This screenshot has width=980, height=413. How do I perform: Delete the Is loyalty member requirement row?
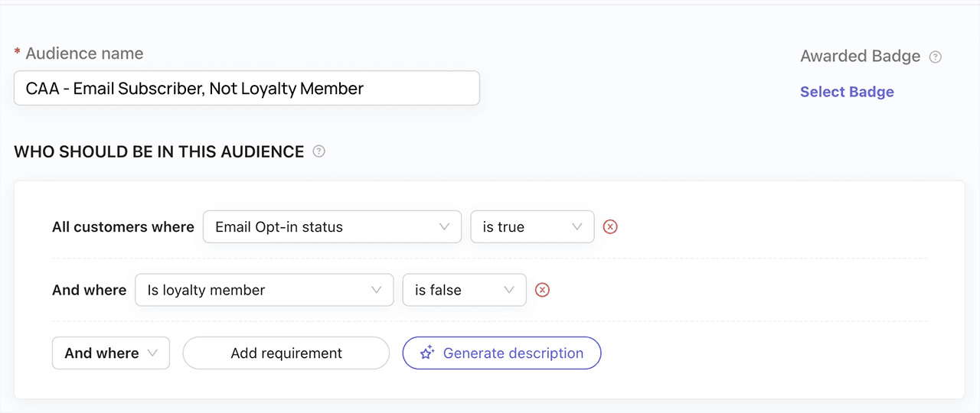542,291
